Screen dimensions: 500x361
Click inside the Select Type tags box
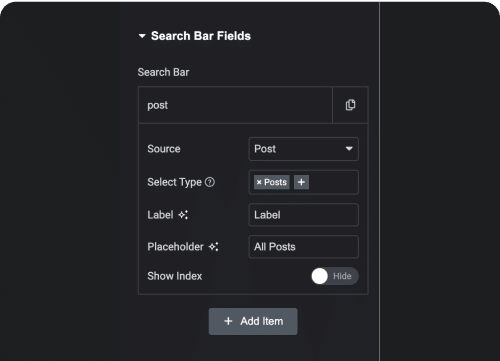pos(333,182)
